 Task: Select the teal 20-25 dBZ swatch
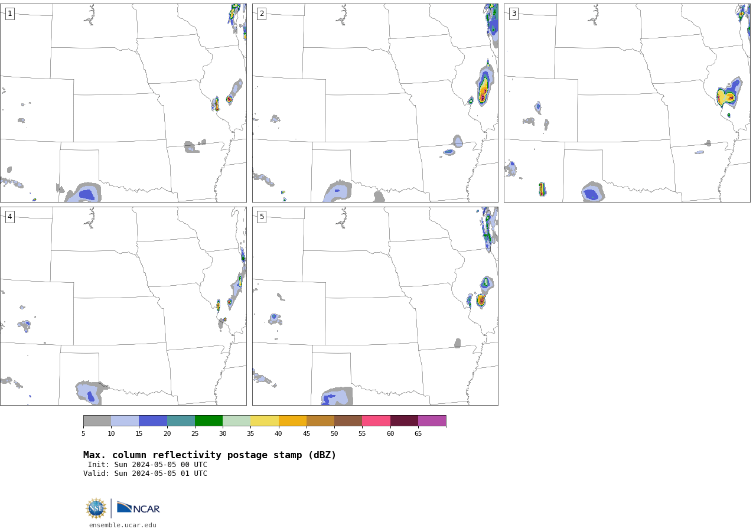181,421
